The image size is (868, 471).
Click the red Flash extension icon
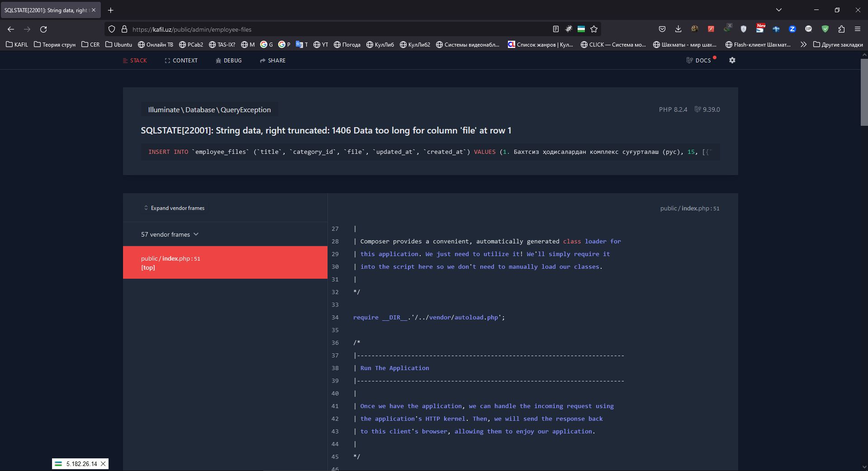[711, 29]
